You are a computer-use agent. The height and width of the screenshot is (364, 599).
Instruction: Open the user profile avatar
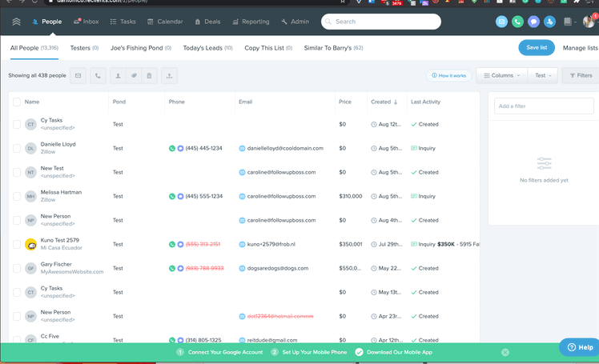589,22
